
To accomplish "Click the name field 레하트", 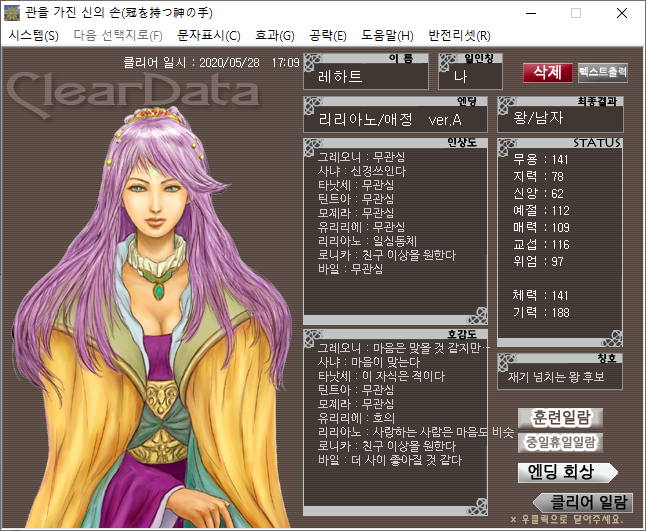I will 366,77.
